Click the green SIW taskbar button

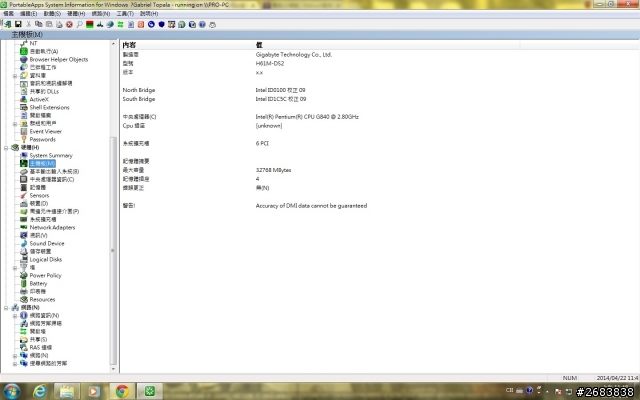pos(149,392)
